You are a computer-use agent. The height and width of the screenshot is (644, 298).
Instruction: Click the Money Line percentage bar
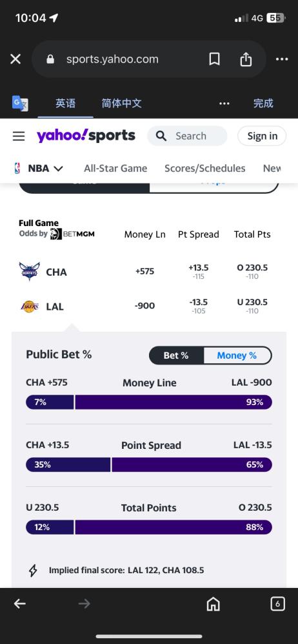pos(149,402)
